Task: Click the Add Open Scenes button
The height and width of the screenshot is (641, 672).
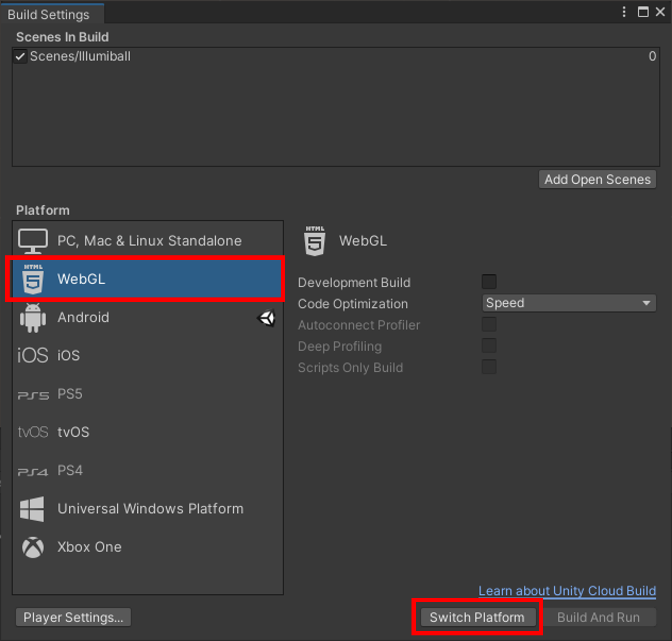Action: [x=597, y=180]
